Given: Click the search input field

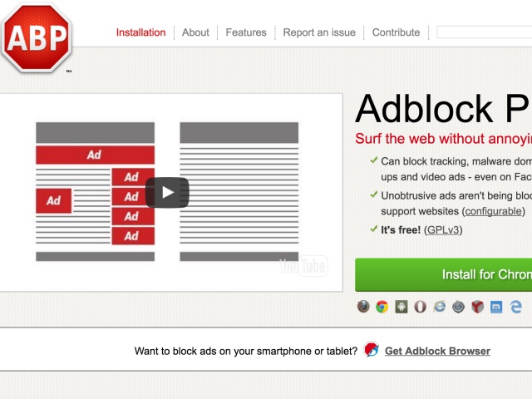Looking at the screenshot, I should [484, 32].
